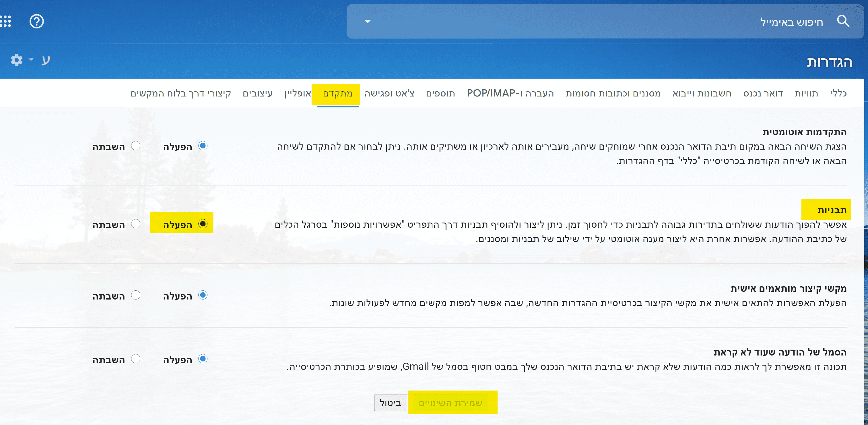
Task: Open the קיצורי דרך בלוח המקשים tab
Action: tap(180, 93)
